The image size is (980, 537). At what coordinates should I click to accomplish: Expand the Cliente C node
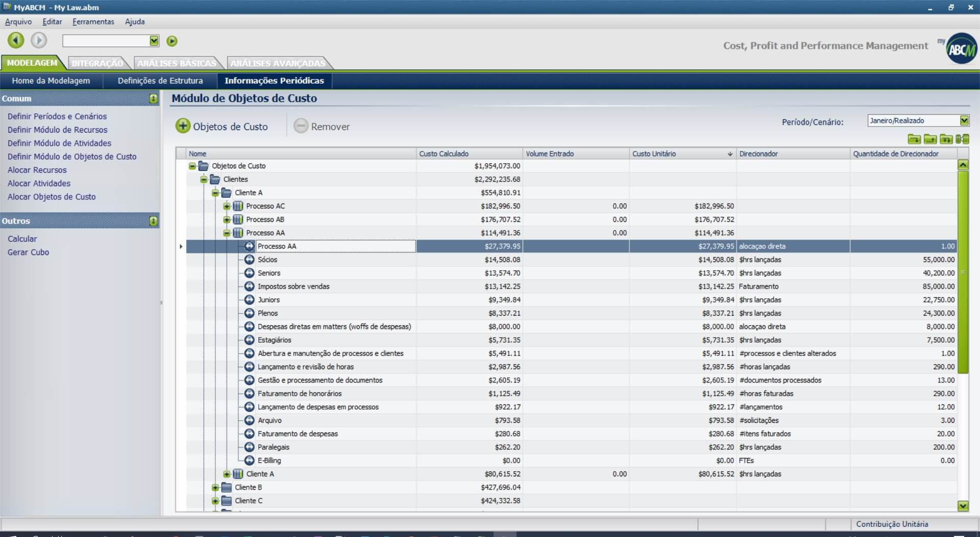(215, 500)
